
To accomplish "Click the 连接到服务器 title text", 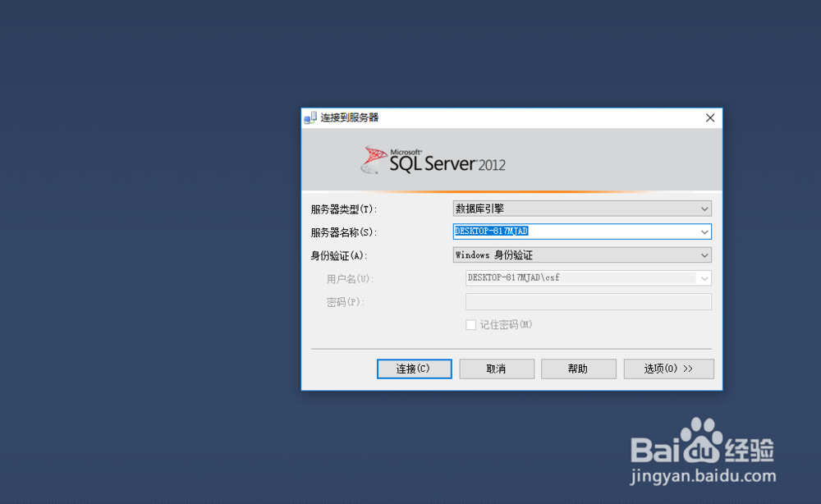I will [x=349, y=117].
